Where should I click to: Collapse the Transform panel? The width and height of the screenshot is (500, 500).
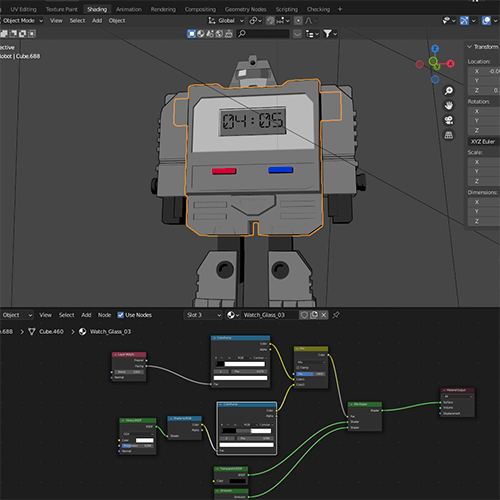[482, 47]
